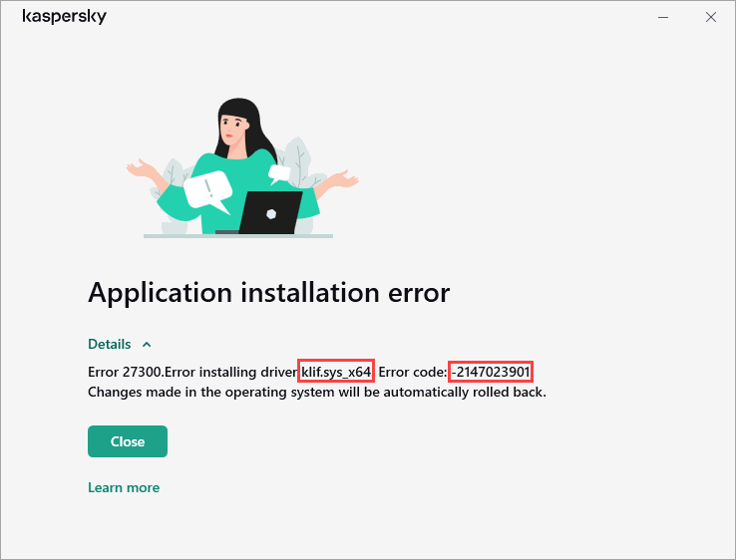The width and height of the screenshot is (736, 560).
Task: Click the plant leaves behind the laptop
Action: coord(297,159)
